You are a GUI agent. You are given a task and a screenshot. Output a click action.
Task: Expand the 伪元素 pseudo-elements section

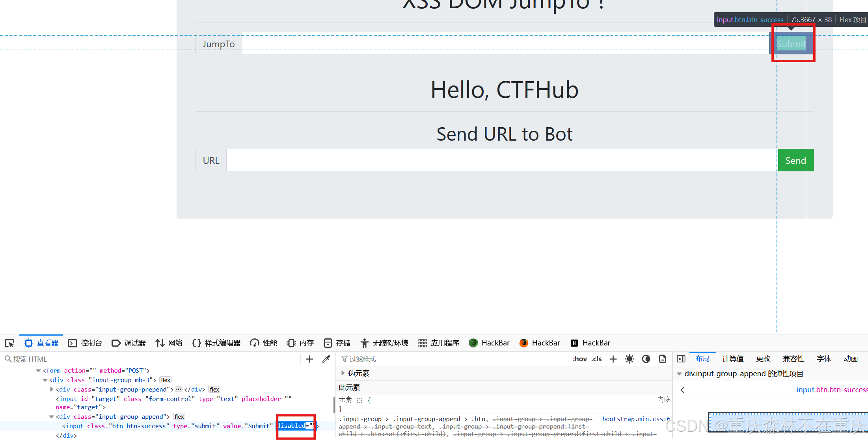click(x=343, y=373)
